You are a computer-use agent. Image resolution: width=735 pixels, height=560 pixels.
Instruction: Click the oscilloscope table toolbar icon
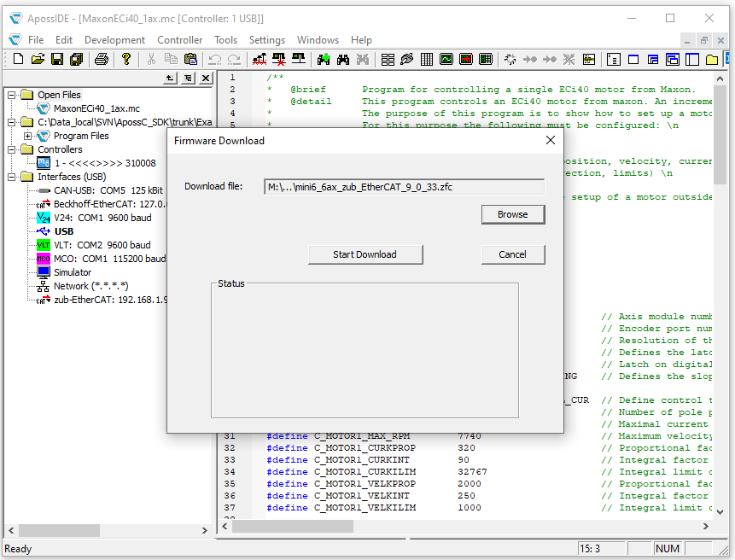(x=486, y=59)
